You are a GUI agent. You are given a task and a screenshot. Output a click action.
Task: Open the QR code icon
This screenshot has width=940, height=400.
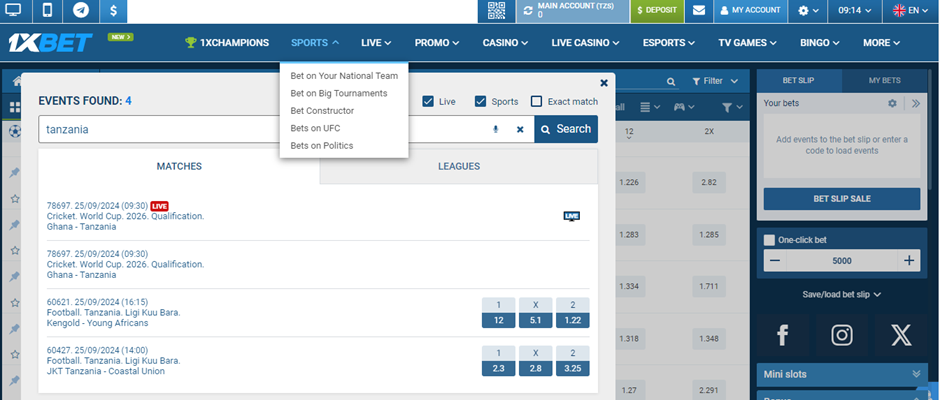tap(496, 10)
